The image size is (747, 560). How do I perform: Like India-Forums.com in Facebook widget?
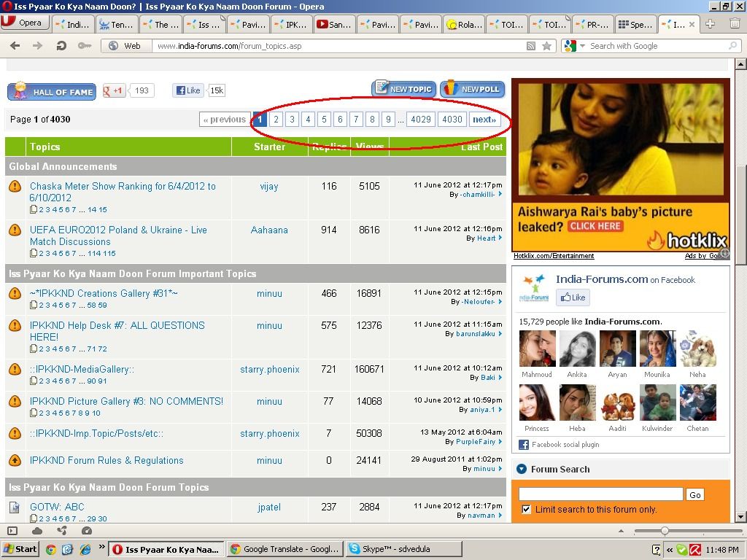(x=573, y=297)
